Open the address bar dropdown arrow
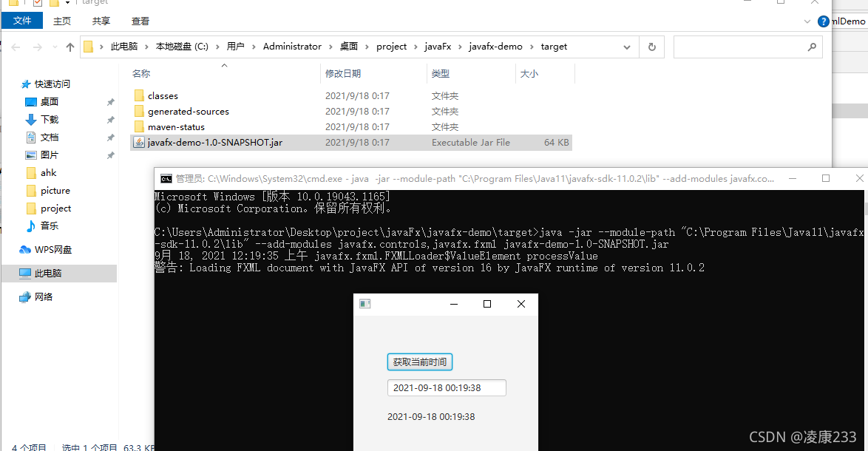The width and height of the screenshot is (868, 451). coord(626,46)
